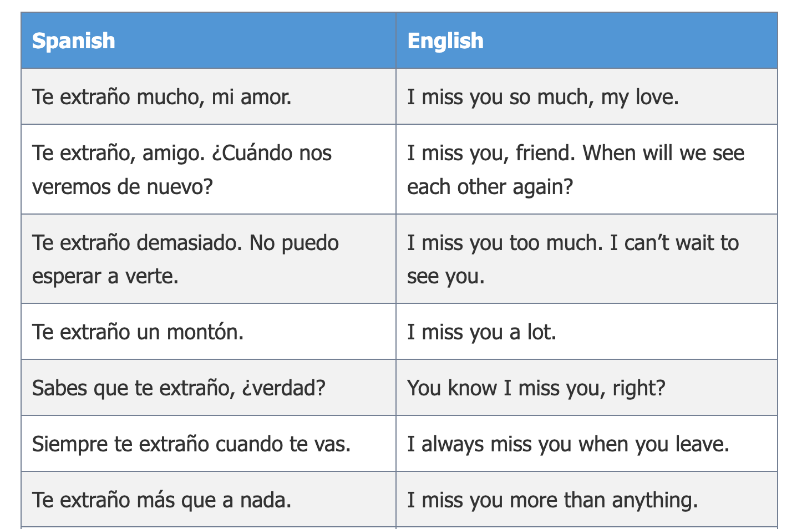Click the English column header
812x529 pixels.
point(587,40)
